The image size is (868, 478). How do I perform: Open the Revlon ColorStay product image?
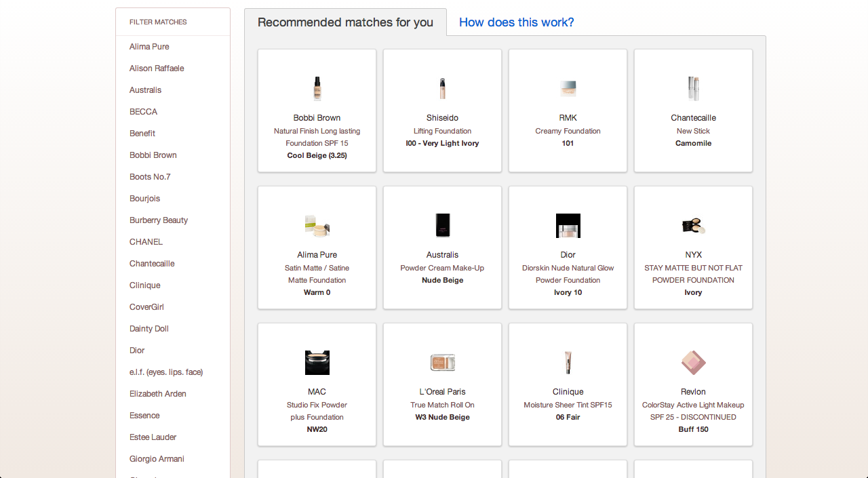(693, 363)
